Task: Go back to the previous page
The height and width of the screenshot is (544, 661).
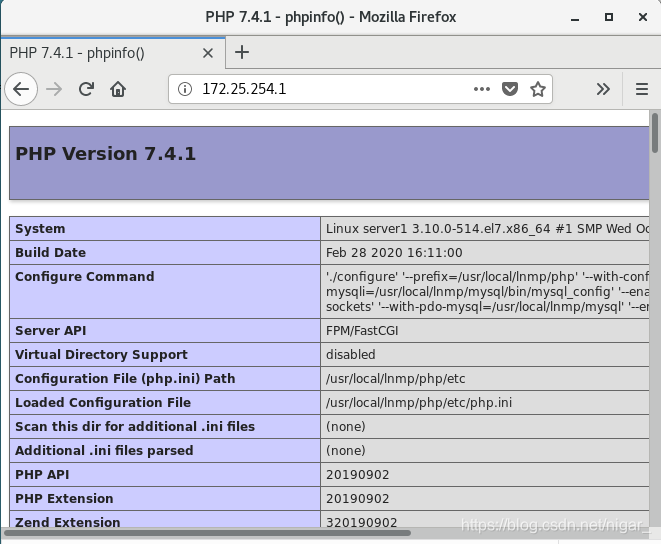Action: tap(21, 89)
